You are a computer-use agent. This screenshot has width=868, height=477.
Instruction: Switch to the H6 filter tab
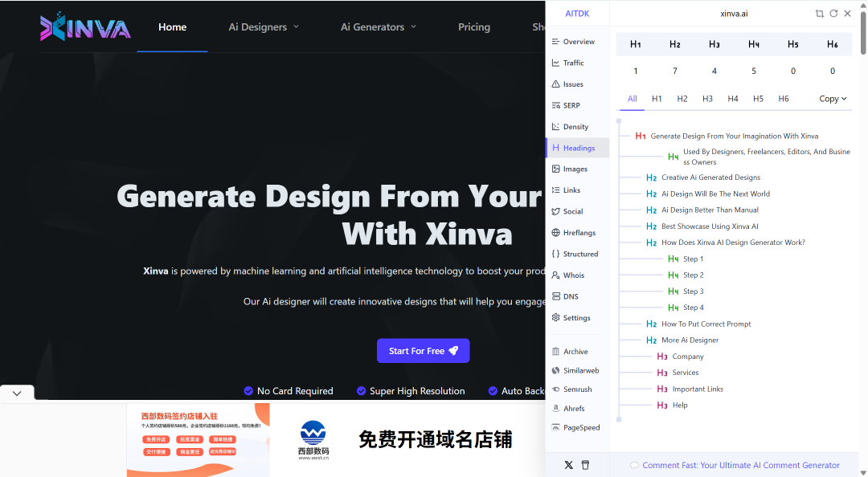click(784, 99)
